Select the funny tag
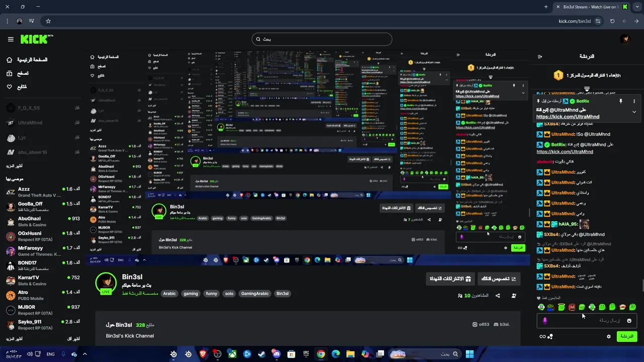644x362 pixels. [212, 294]
